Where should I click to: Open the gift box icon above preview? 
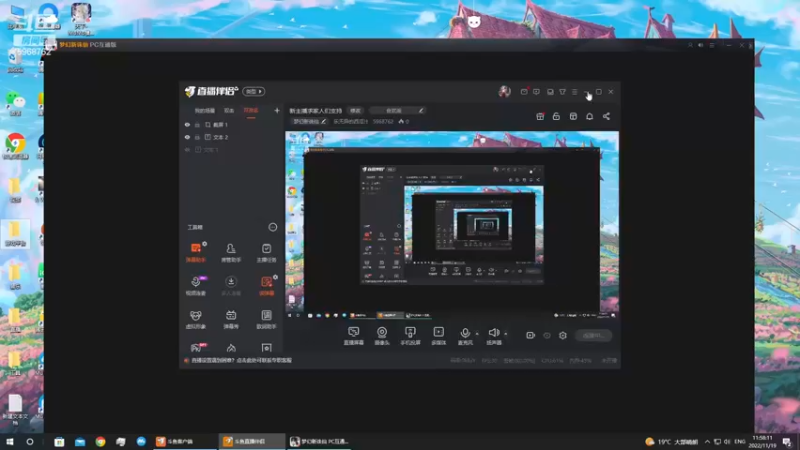540,116
